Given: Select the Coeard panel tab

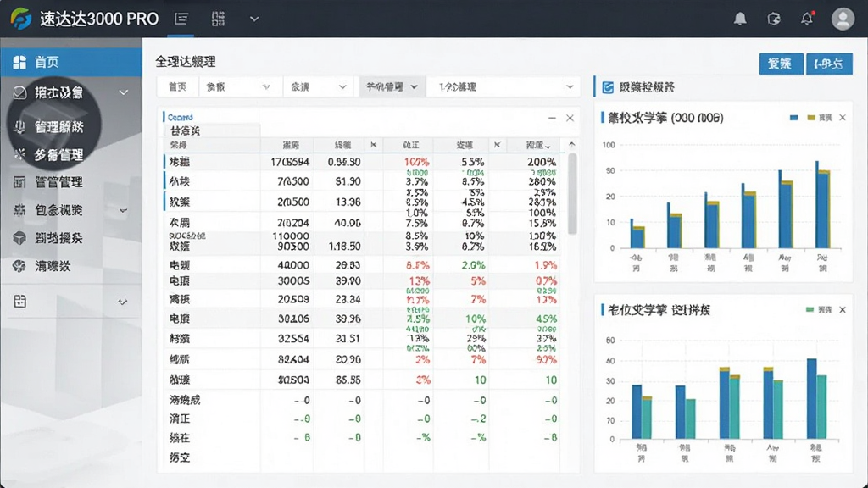Looking at the screenshot, I should 181,117.
